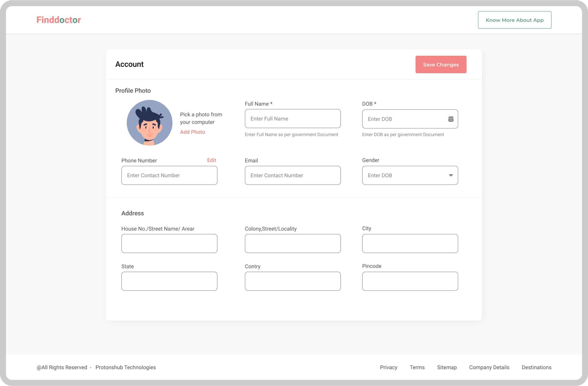588x386 pixels.
Task: Click Protonshub Technologies footer text
Action: (125, 367)
